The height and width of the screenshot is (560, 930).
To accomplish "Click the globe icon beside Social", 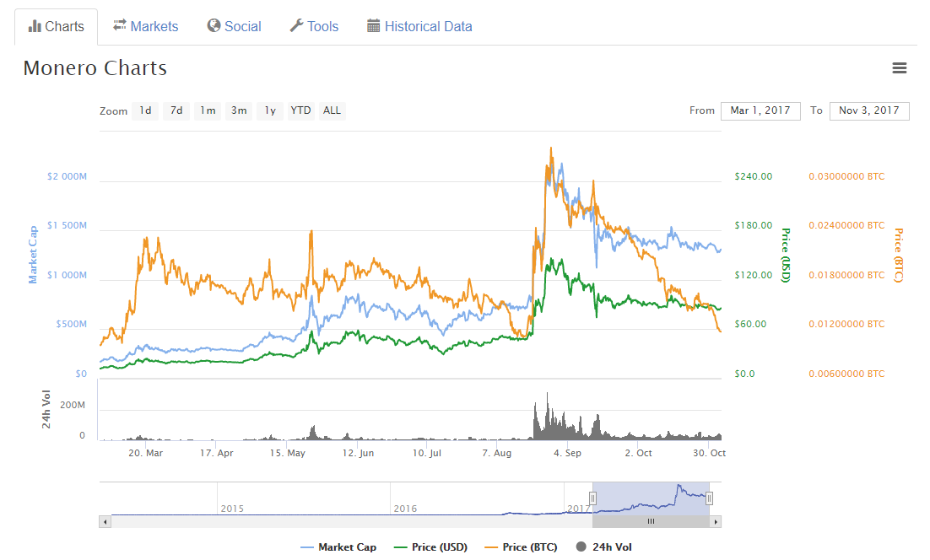I will pos(214,25).
